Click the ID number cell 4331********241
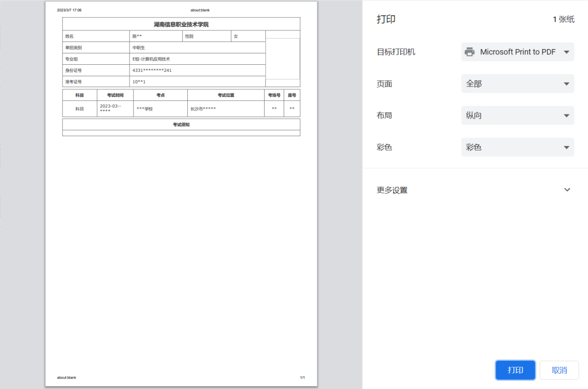 click(152, 70)
